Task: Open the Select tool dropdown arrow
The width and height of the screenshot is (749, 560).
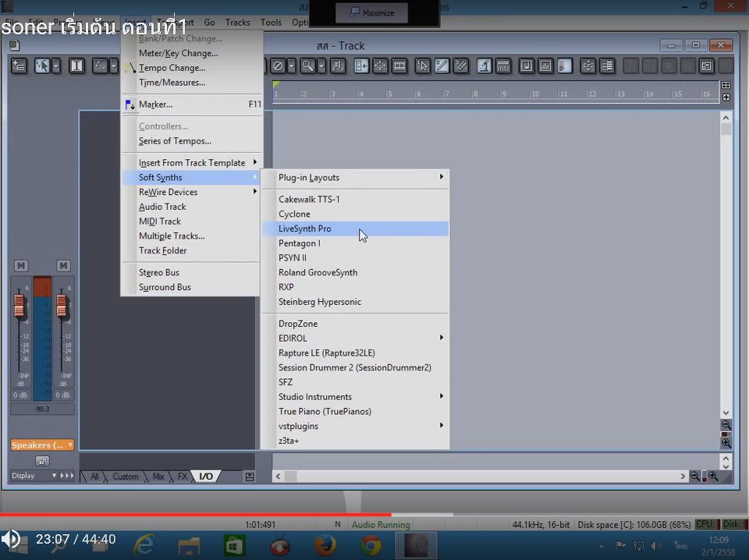Action: click(56, 66)
